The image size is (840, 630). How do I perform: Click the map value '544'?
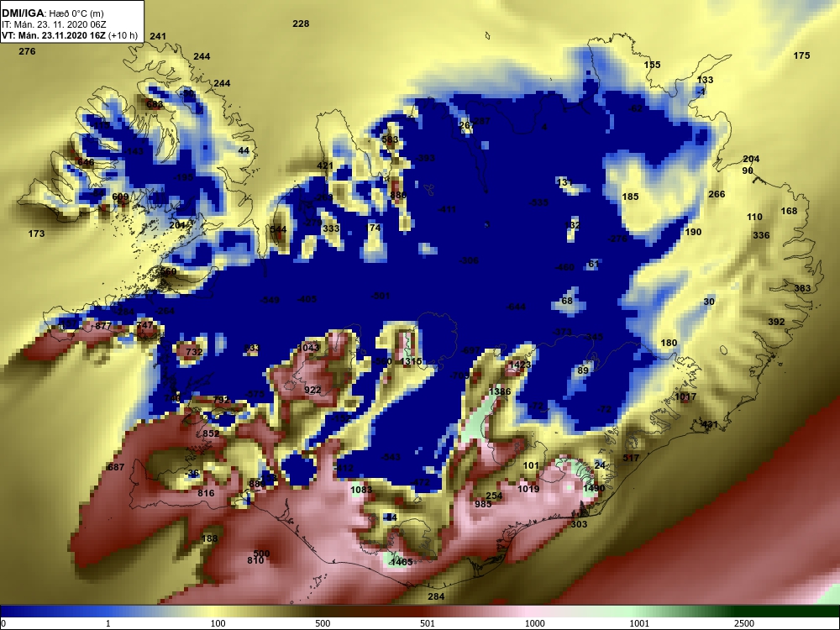click(x=278, y=229)
